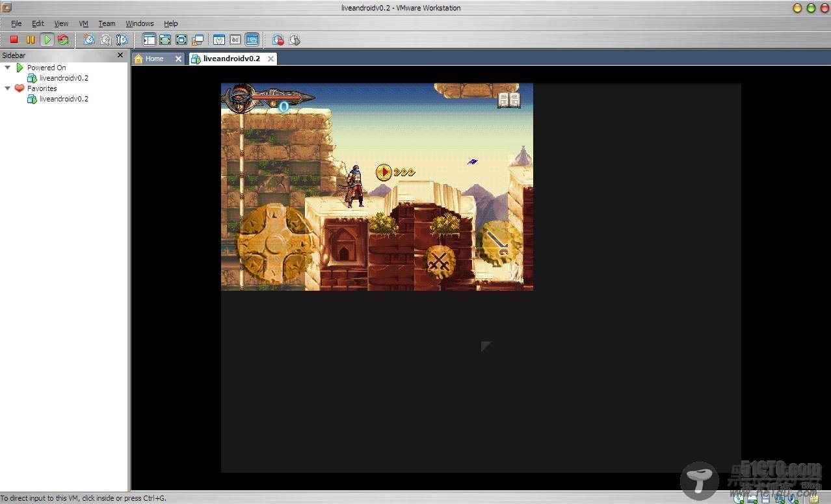Toggle the Console view toolbar button
This screenshot has width=831, height=504.
(252, 40)
